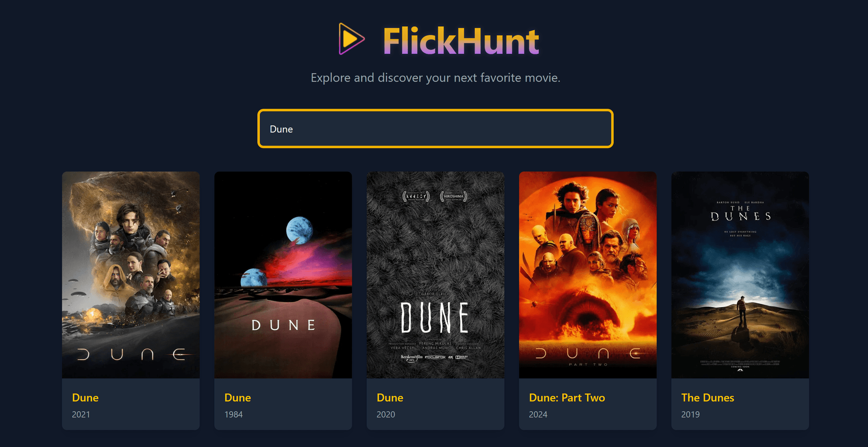Click the 2020 year label
The width and height of the screenshot is (868, 447).
(x=386, y=414)
